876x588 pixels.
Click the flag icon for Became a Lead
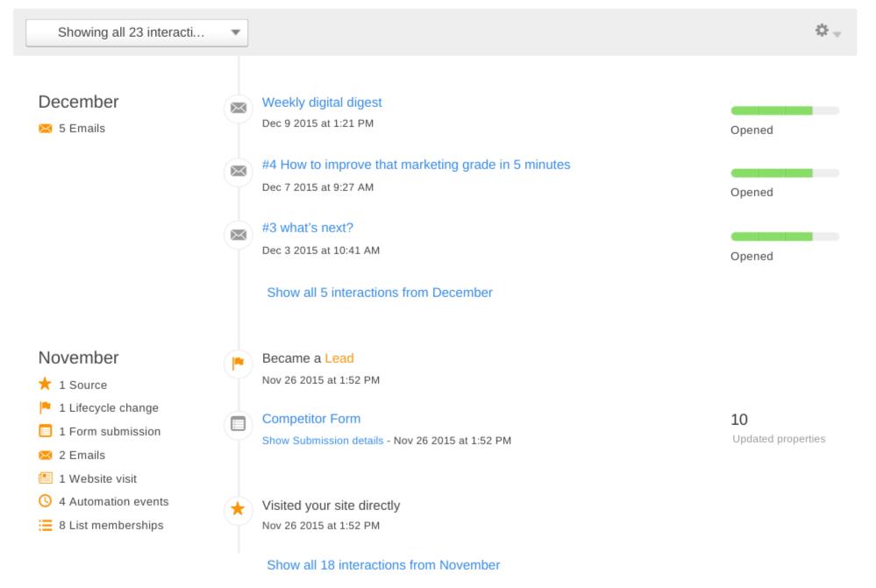[x=239, y=364]
